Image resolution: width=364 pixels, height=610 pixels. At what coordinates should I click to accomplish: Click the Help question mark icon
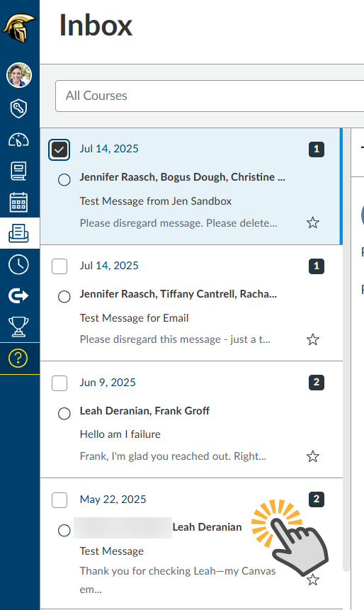point(18,358)
